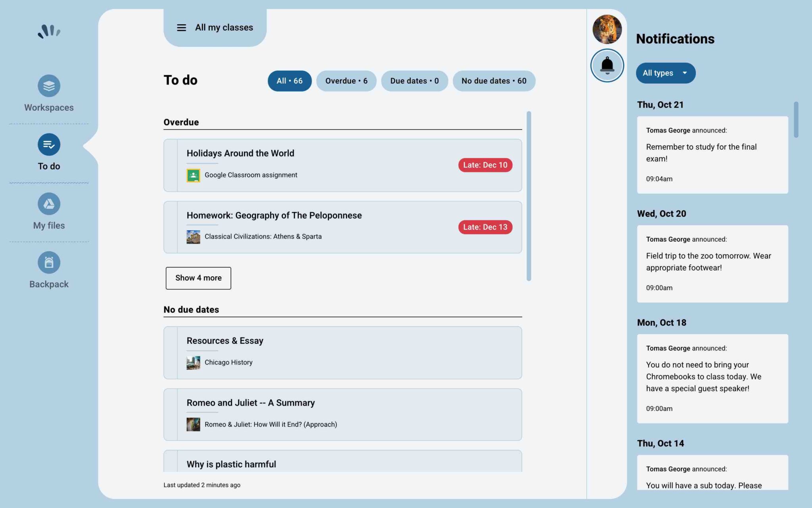Select the To do checklist icon
812x508 pixels.
(x=49, y=144)
